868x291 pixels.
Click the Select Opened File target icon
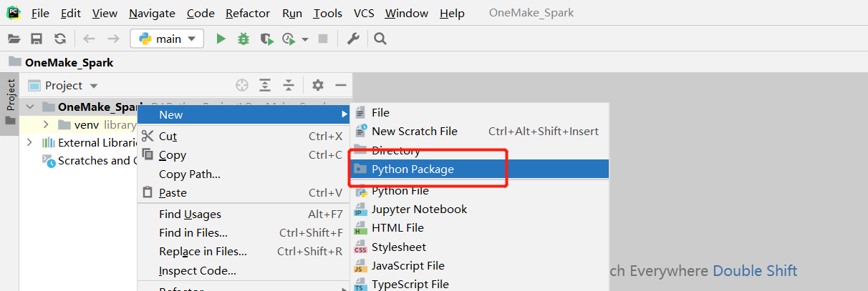pos(242,86)
